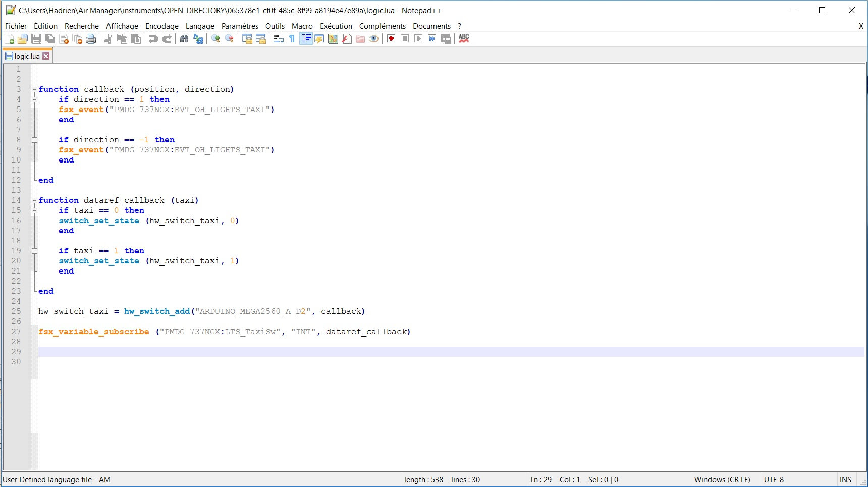Open the Encodage menu
868x487 pixels.
162,26
